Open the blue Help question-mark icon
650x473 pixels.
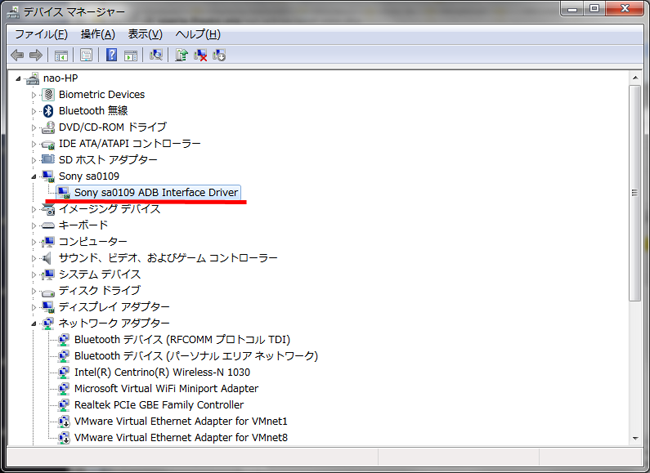[x=112, y=55]
